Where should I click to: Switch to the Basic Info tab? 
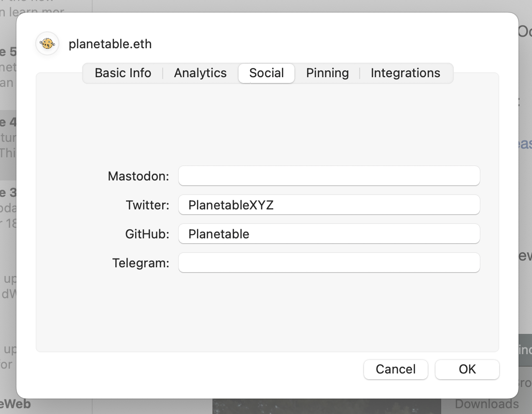pos(123,73)
